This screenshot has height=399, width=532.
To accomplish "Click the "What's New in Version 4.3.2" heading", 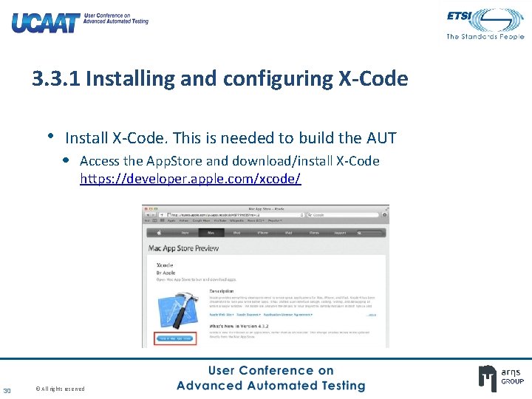I will coord(239,326).
